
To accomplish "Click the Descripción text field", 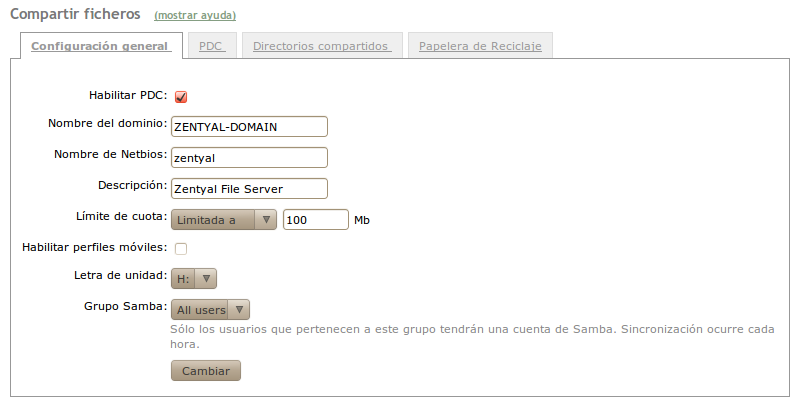I will [x=250, y=188].
